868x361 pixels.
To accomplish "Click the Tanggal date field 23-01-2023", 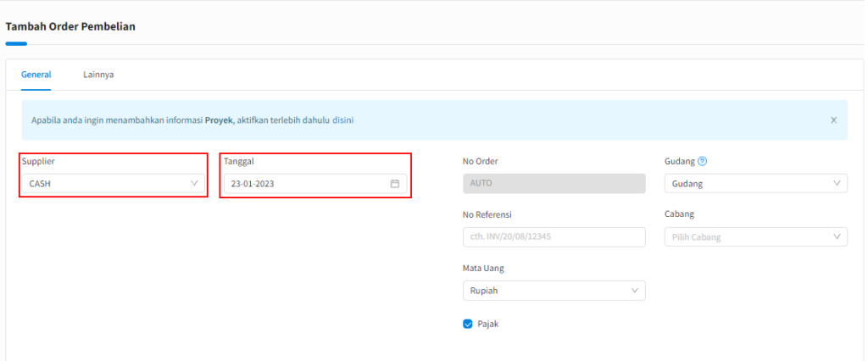I will click(x=305, y=184).
